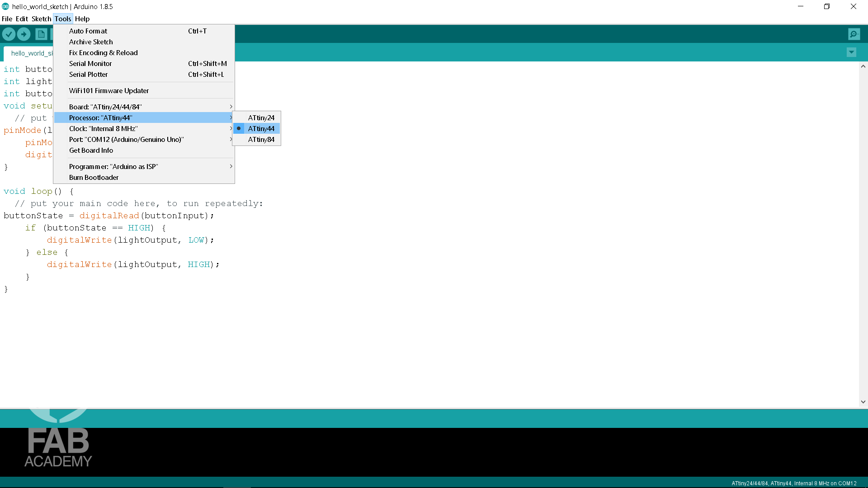Select ATtiny24 processor option

[x=257, y=117]
